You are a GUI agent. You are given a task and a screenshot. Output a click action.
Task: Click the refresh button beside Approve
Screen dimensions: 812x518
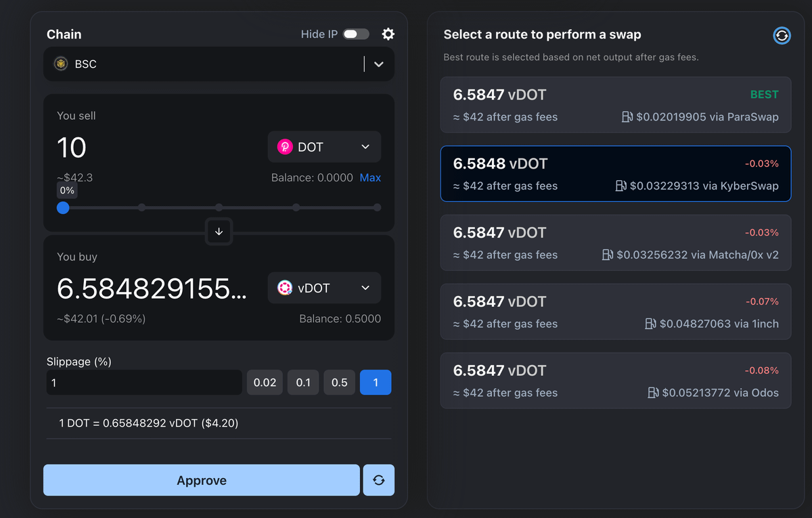(x=379, y=480)
